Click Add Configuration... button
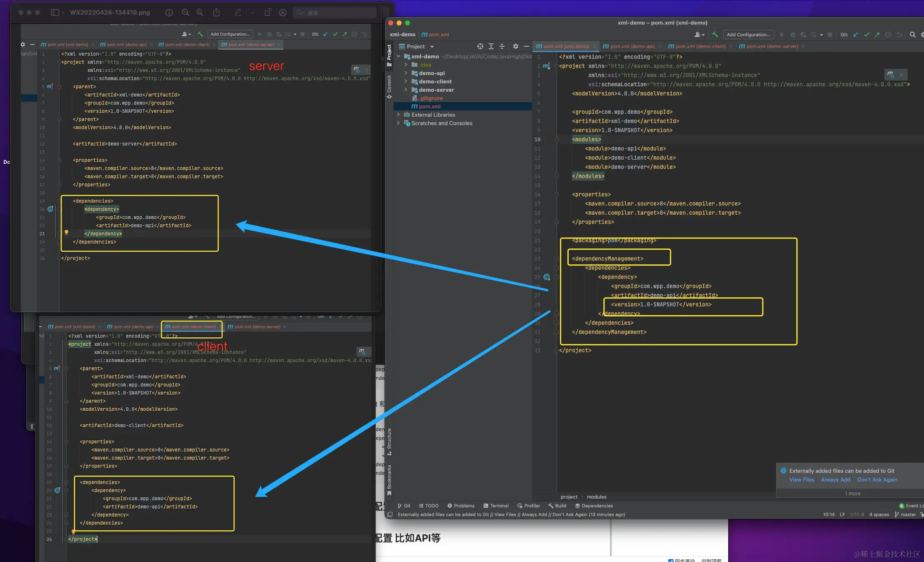924x562 pixels. [x=748, y=35]
